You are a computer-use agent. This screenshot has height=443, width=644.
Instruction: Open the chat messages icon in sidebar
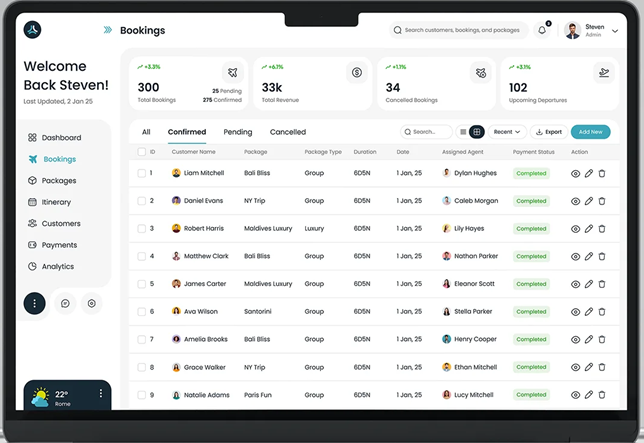(x=65, y=303)
